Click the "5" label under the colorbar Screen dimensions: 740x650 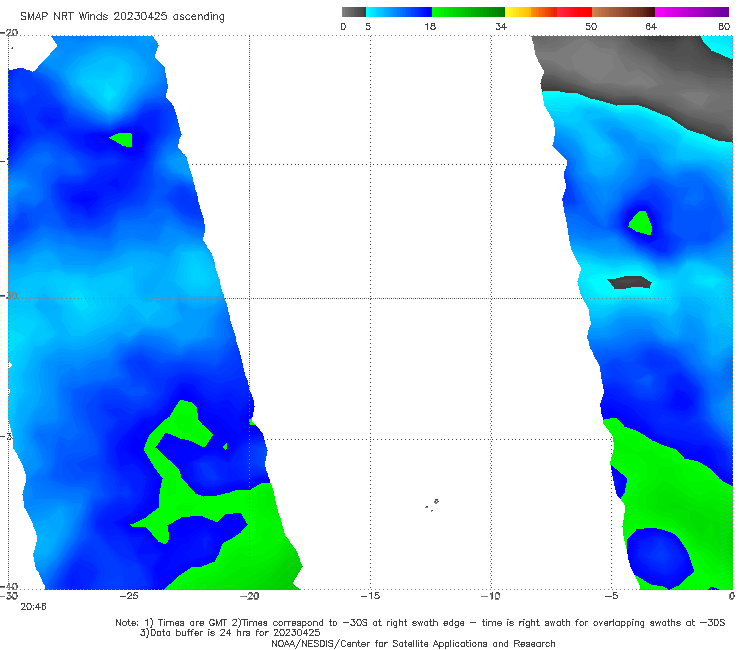pos(368,27)
